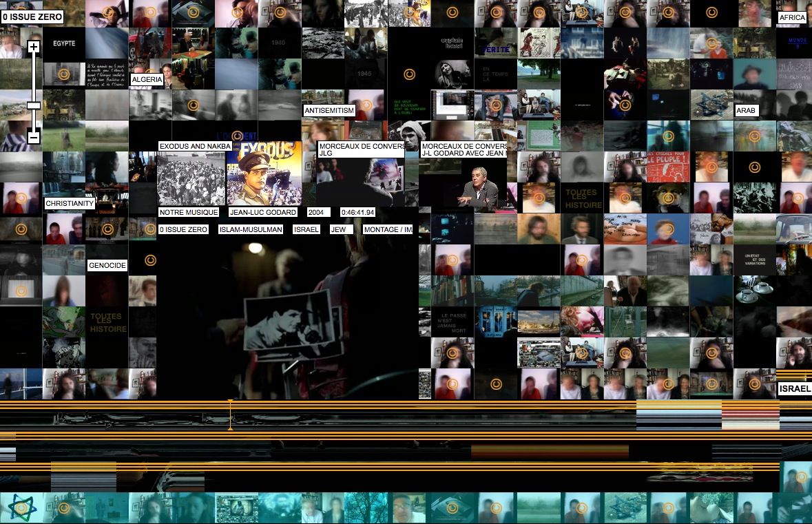
Task: Open the UN ETAT ET DES VARIATIONS tile
Action: pyautogui.click(x=755, y=260)
